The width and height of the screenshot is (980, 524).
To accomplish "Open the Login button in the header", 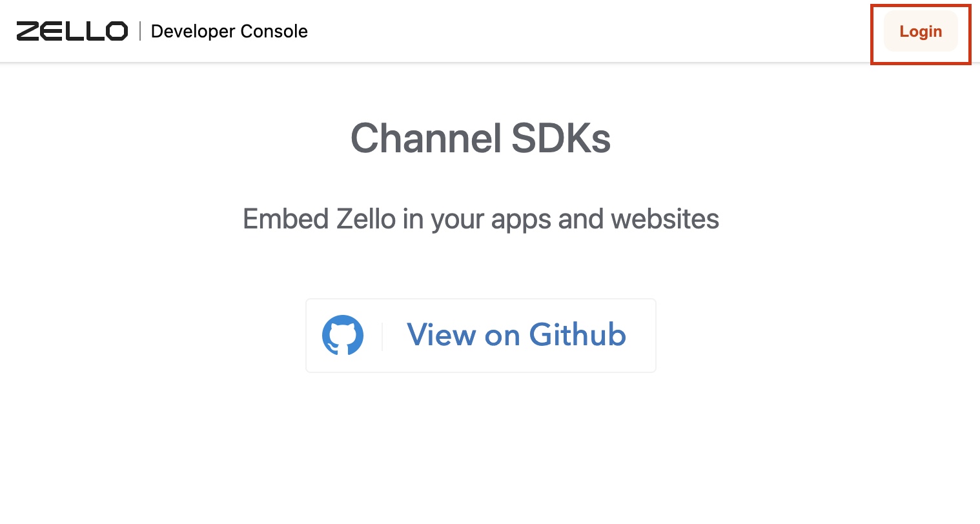I will tap(921, 32).
